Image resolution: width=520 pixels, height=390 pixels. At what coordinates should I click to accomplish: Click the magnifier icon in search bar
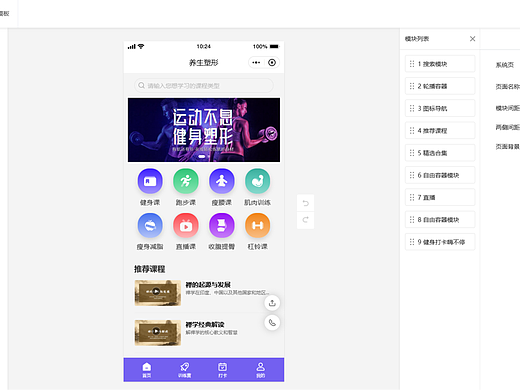(x=141, y=86)
